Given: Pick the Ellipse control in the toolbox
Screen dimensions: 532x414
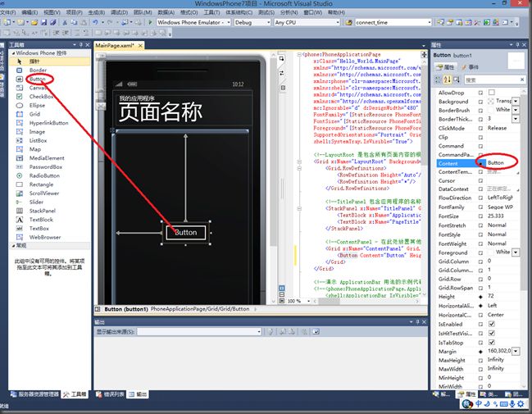Looking at the screenshot, I should pos(37,105).
